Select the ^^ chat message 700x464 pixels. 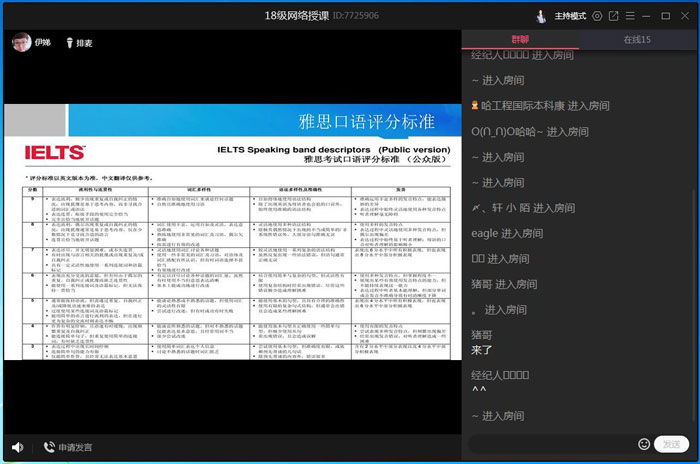(x=479, y=389)
